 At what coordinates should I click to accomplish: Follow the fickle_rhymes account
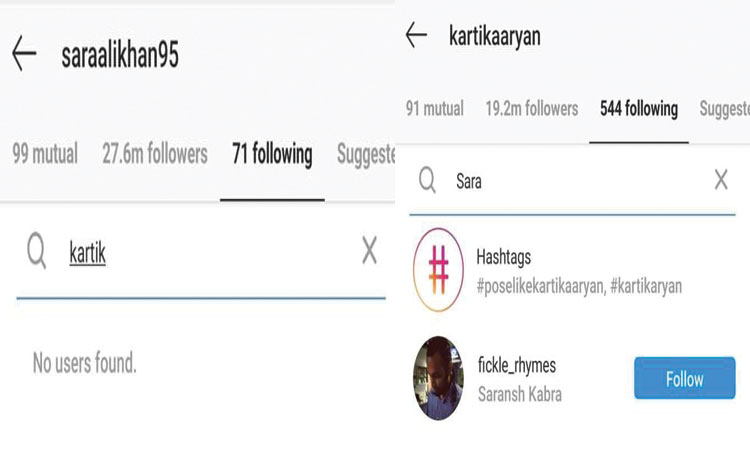click(x=684, y=378)
